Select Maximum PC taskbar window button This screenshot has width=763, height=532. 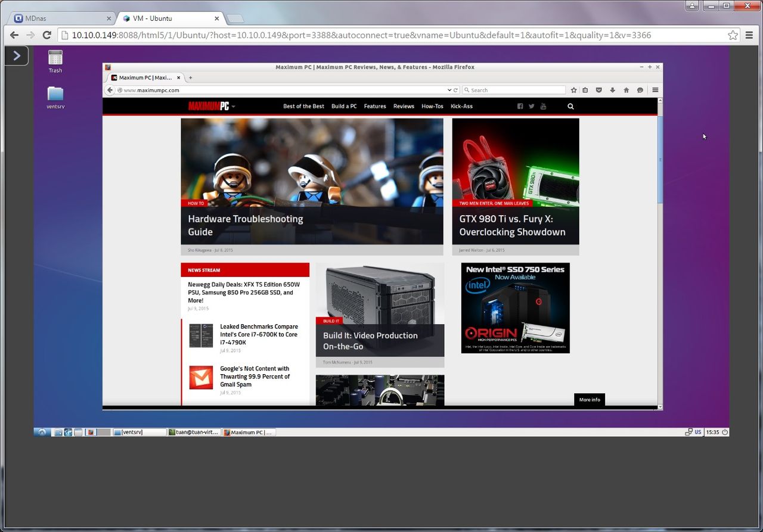pyautogui.click(x=249, y=433)
